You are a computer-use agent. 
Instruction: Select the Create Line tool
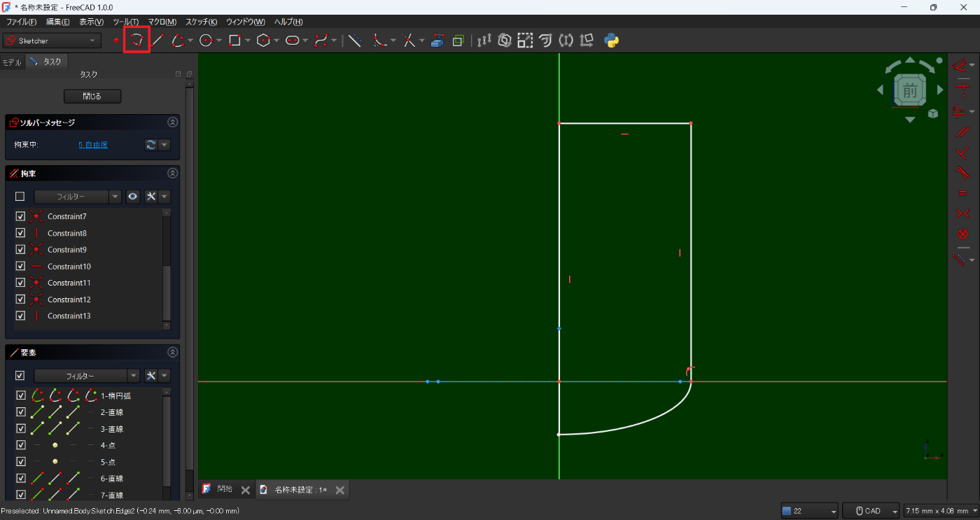click(x=158, y=41)
